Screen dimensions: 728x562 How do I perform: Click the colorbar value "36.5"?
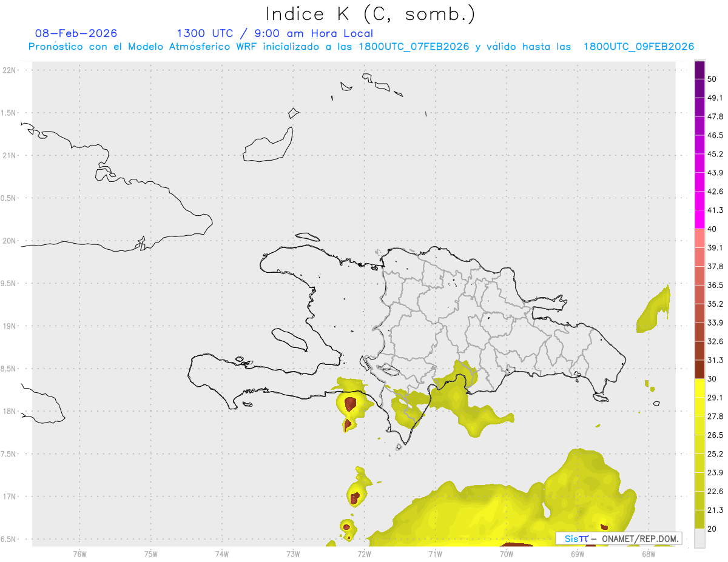click(715, 285)
